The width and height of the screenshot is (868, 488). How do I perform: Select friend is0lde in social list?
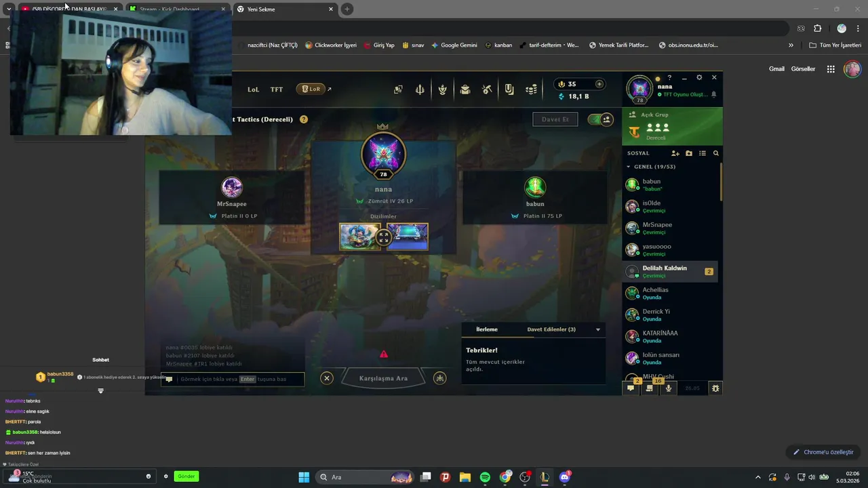coord(670,206)
